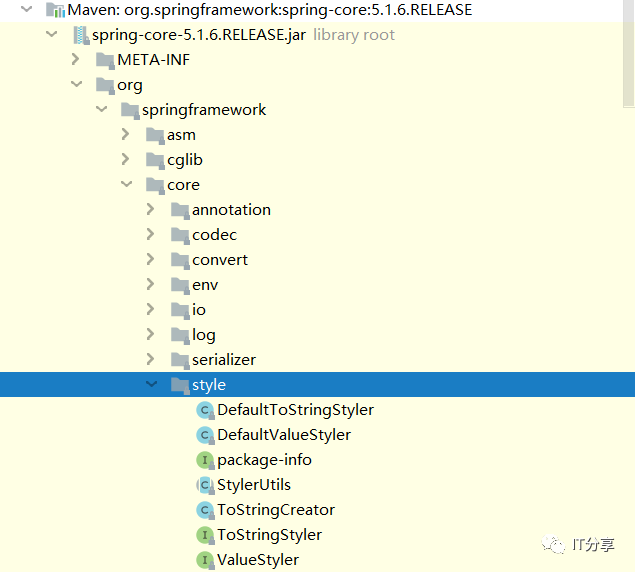Image resolution: width=635 pixels, height=572 pixels.
Task: Click the io package folder icon
Action: [181, 310]
